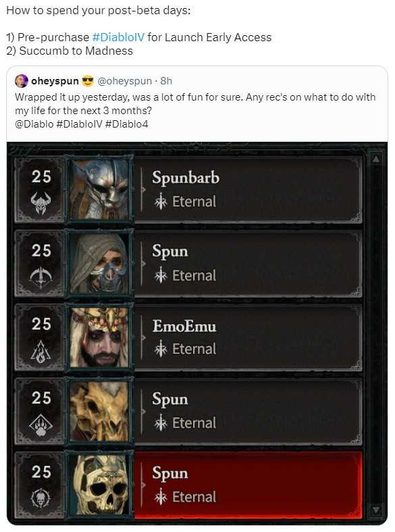Image resolution: width=395 pixels, height=532 pixels.
Task: Click the Sorcerer flame class icon
Action: [41, 351]
